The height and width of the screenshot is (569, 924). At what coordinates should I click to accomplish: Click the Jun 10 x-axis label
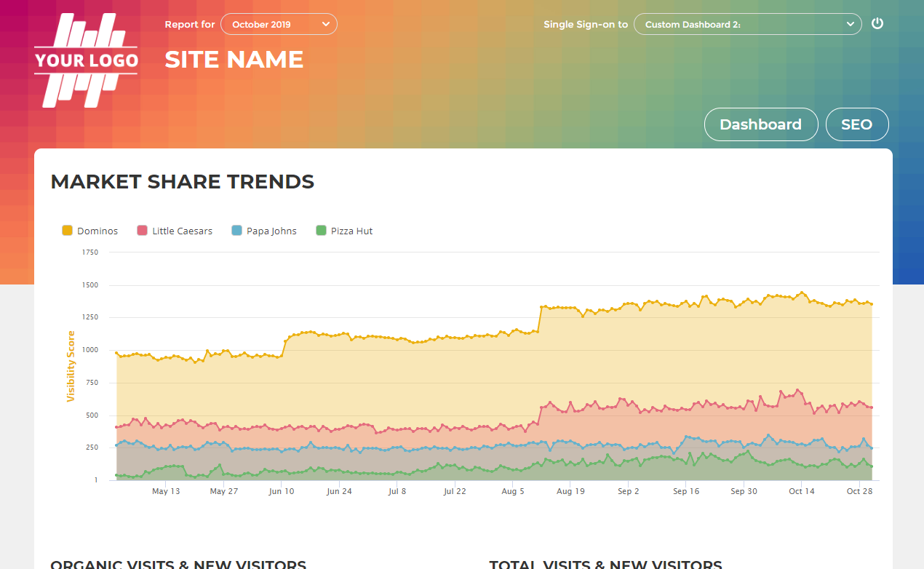point(282,491)
